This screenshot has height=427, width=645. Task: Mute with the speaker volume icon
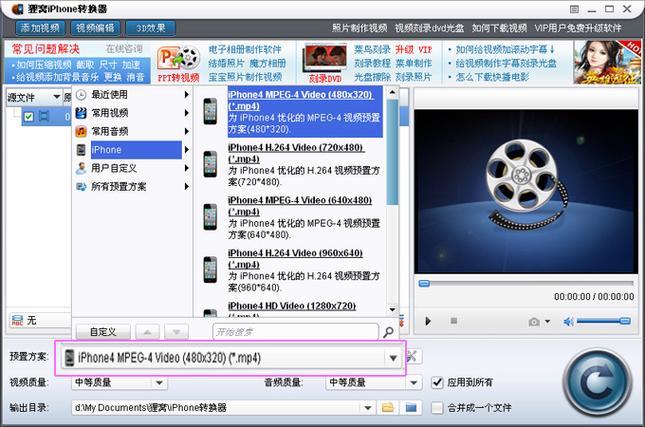(x=568, y=321)
